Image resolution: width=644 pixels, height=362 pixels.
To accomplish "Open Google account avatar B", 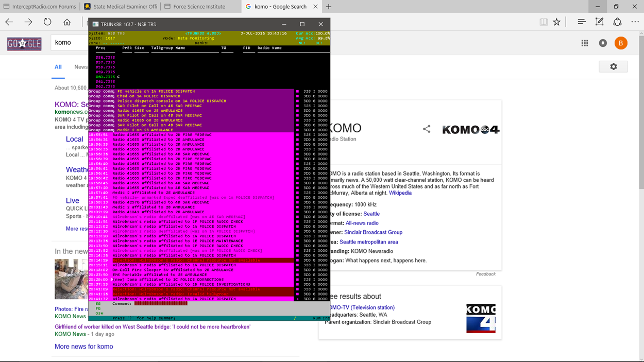I will click(x=621, y=43).
